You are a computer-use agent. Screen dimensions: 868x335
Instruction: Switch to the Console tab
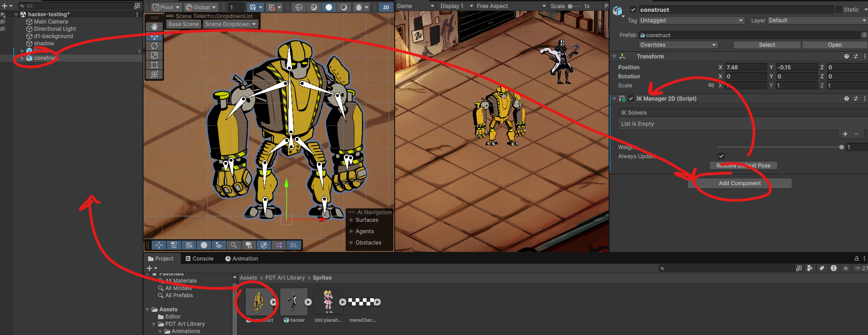pyautogui.click(x=199, y=259)
